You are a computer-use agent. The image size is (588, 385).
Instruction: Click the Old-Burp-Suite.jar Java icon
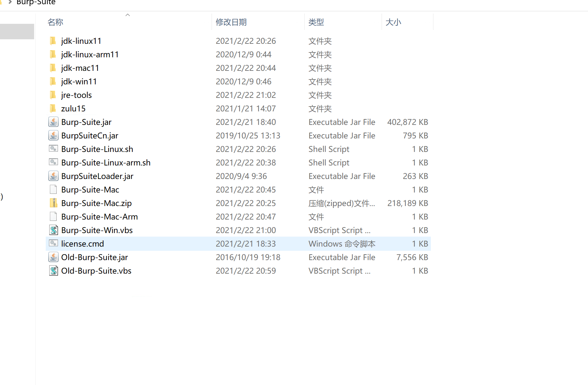53,257
